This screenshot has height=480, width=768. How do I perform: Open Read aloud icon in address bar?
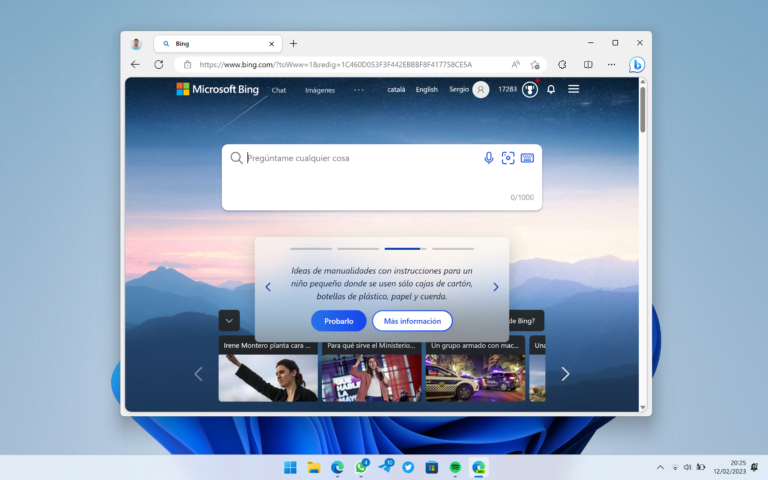point(516,65)
